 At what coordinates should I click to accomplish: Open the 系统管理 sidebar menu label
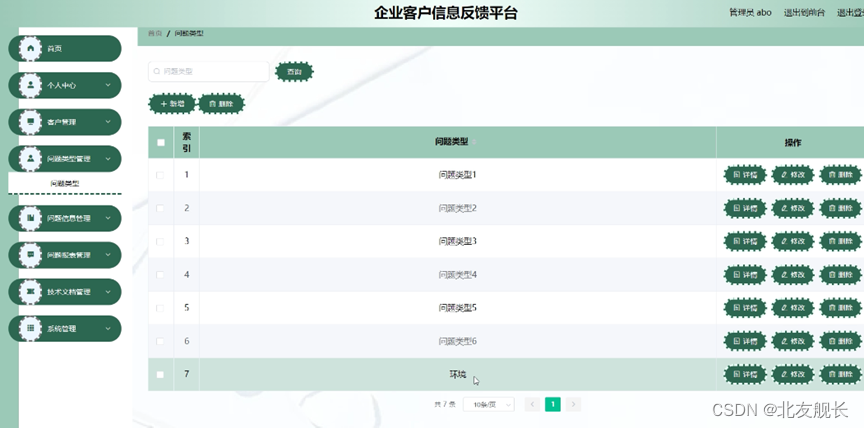pos(62,329)
